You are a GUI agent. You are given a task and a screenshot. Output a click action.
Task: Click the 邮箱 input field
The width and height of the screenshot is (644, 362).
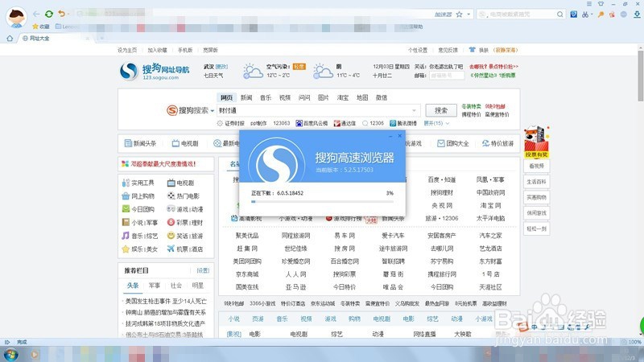click(447, 76)
